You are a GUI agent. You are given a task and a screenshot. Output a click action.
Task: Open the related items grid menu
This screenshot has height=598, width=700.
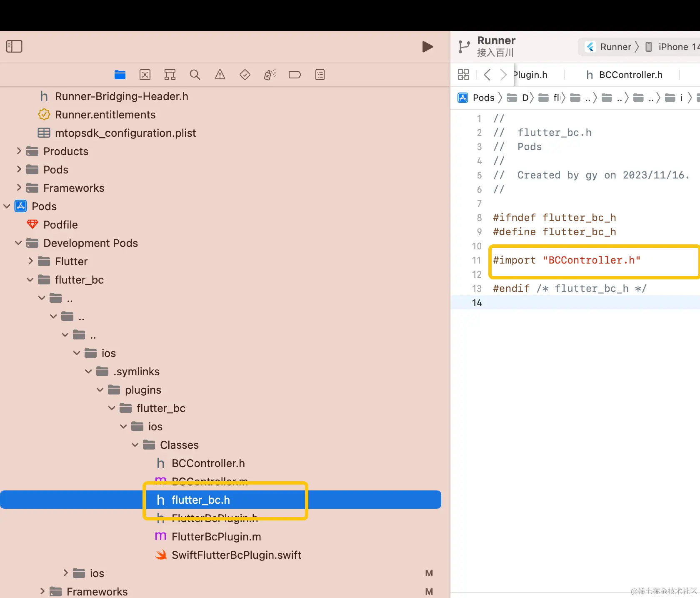click(463, 75)
